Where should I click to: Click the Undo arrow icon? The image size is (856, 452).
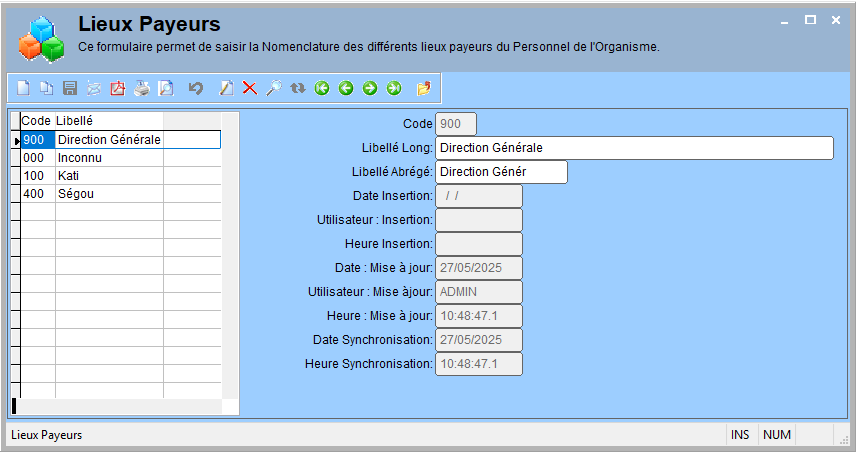195,88
